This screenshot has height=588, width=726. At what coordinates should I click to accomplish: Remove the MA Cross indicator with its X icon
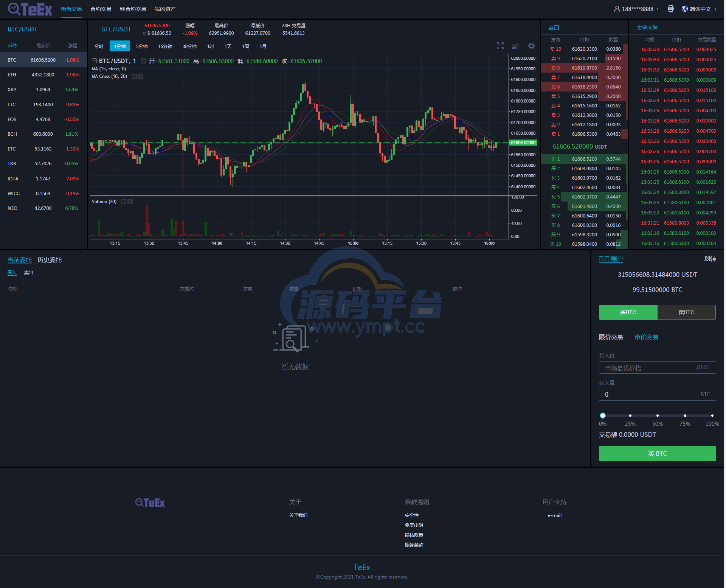click(141, 76)
